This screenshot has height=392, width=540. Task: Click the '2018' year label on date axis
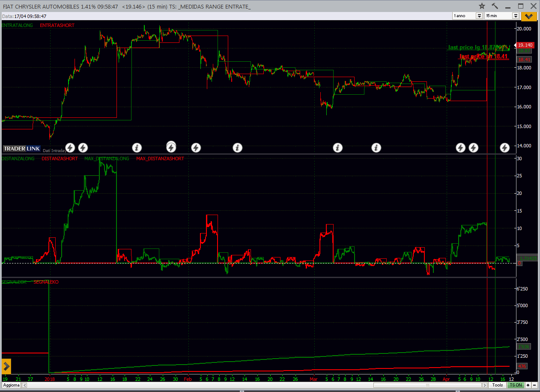tap(49, 379)
